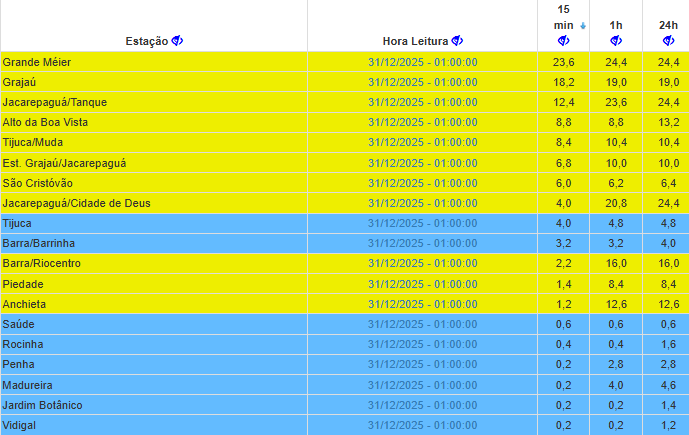Sort table by Estação header
The height and width of the screenshot is (435, 689).
(147, 41)
